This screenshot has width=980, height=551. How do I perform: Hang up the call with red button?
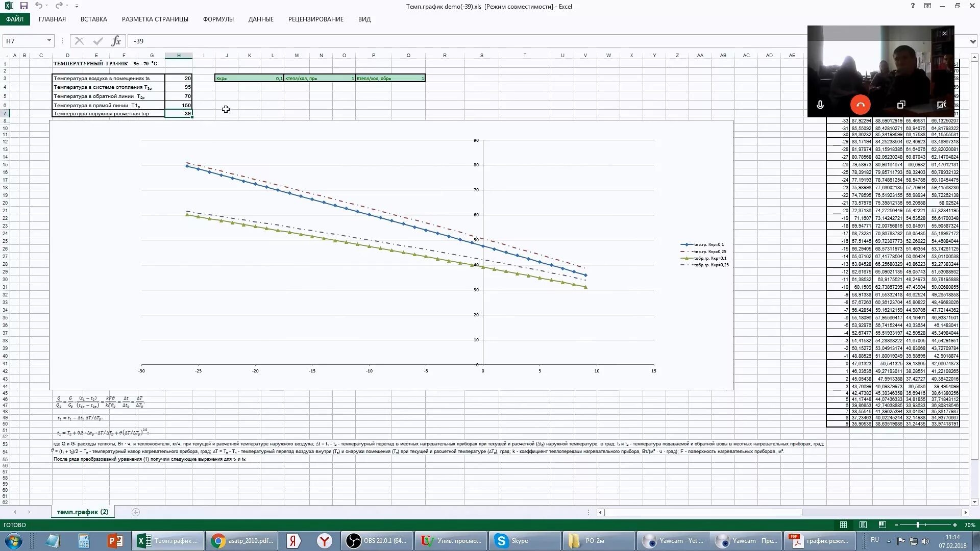coord(861,105)
